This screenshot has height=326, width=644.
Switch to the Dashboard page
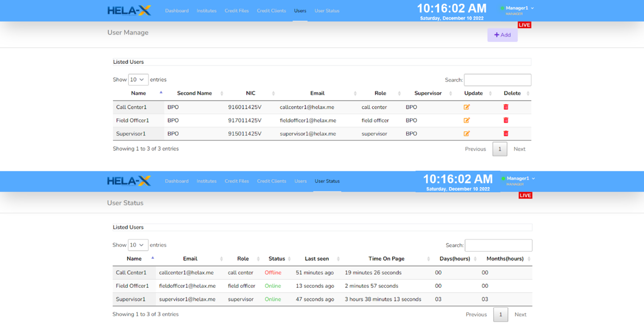pyautogui.click(x=177, y=10)
